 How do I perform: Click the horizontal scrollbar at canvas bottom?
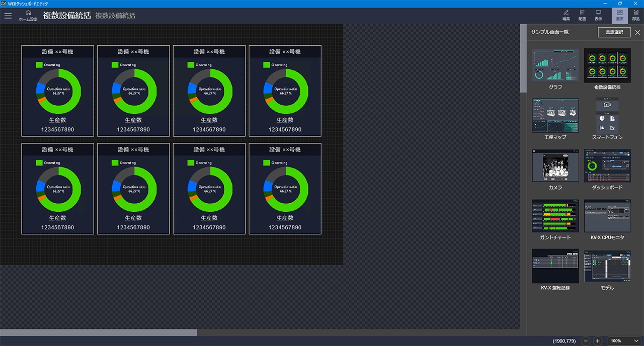coord(98,332)
